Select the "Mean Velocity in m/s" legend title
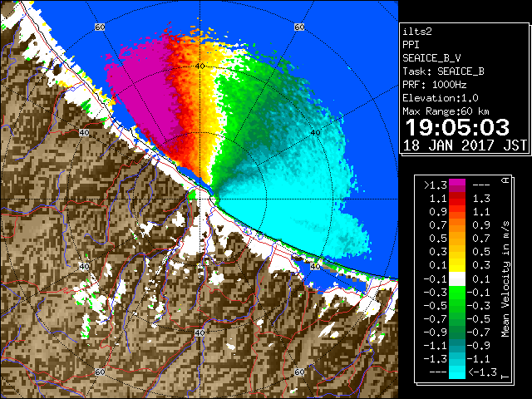The width and height of the screenshot is (532, 399). pos(505,278)
